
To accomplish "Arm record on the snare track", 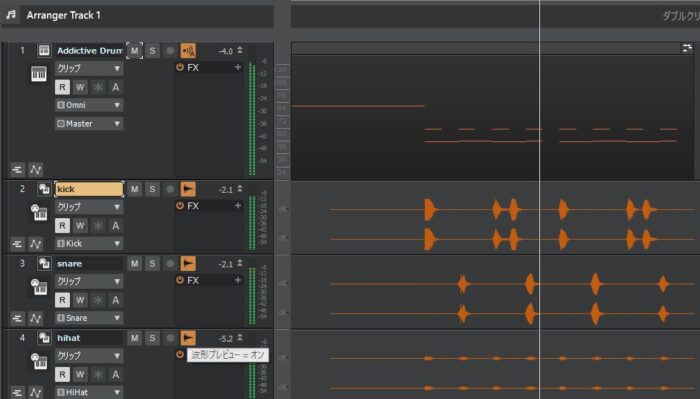I will click(170, 264).
